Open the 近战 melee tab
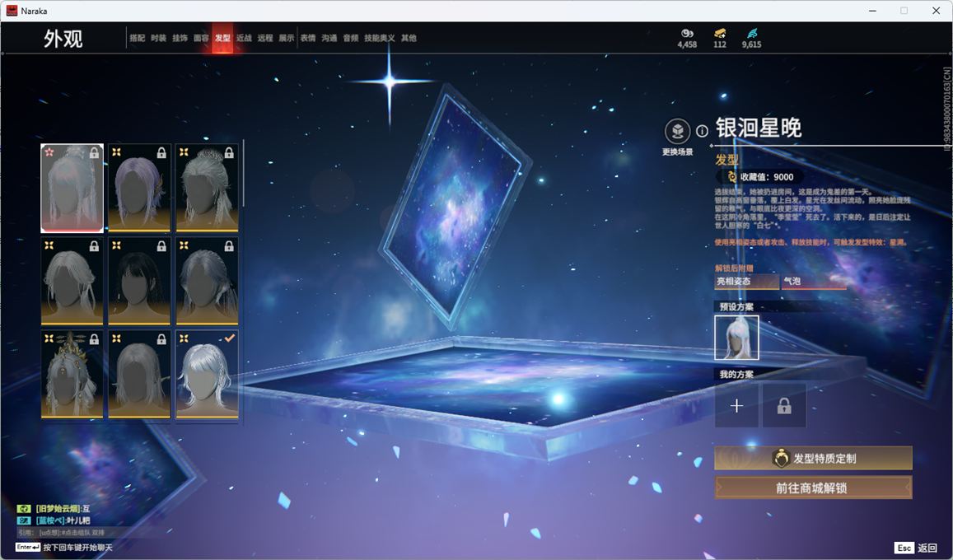 point(244,38)
